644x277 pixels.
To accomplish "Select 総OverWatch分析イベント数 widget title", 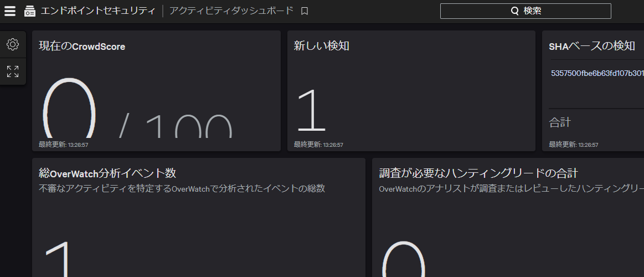I will coord(107,173).
